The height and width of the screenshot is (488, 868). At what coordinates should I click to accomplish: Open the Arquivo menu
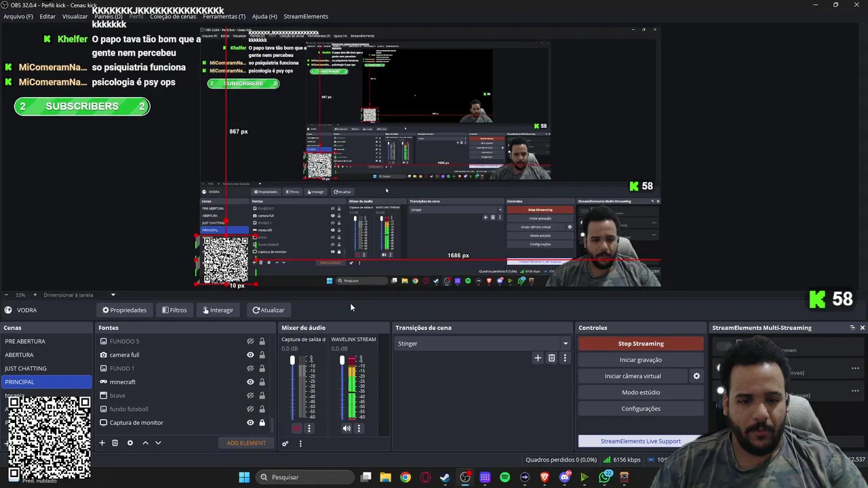(x=18, y=16)
